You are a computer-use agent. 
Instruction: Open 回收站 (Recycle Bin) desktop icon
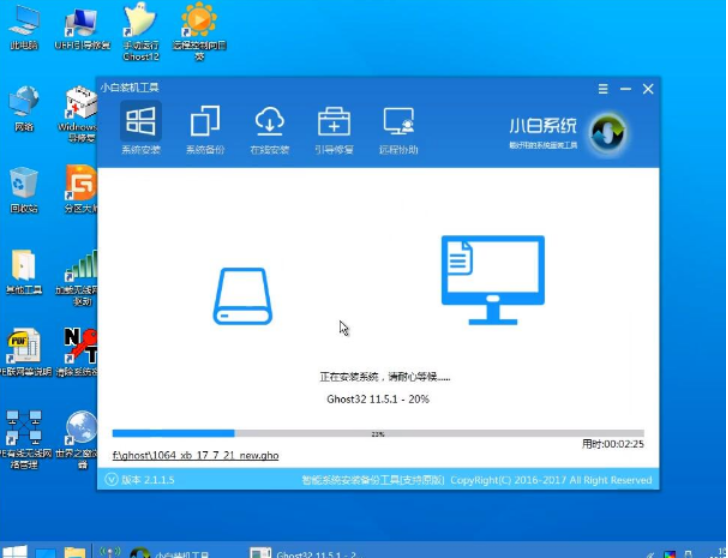tap(24, 190)
